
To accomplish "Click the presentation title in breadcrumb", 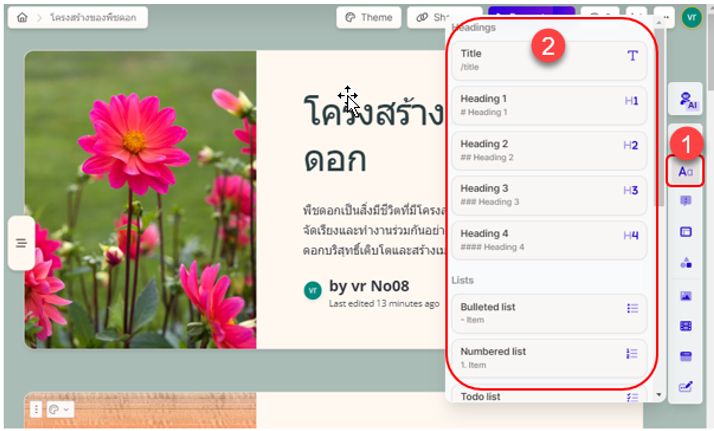I will coord(93,17).
